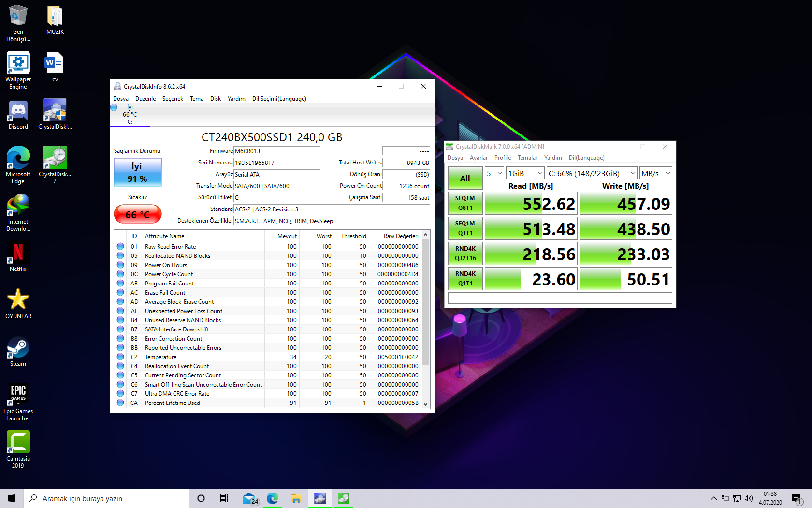Click the Raw Değerleri column header
Screen dimensions: 812x508
[x=395, y=236]
